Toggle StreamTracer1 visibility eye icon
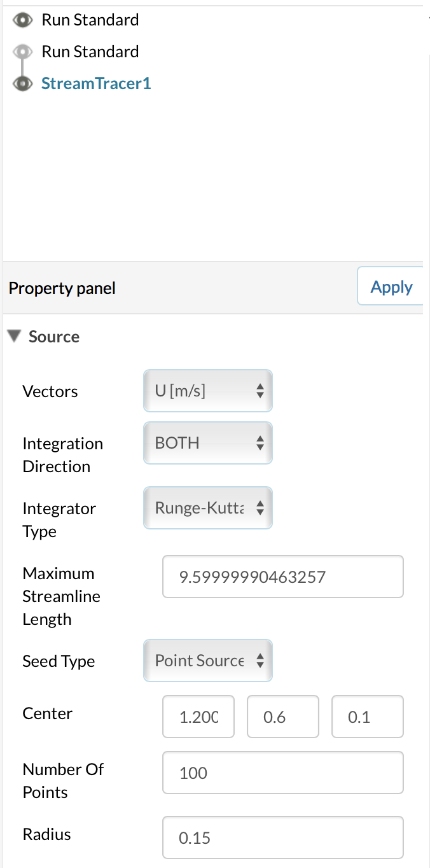This screenshot has height=868, width=430. (24, 83)
